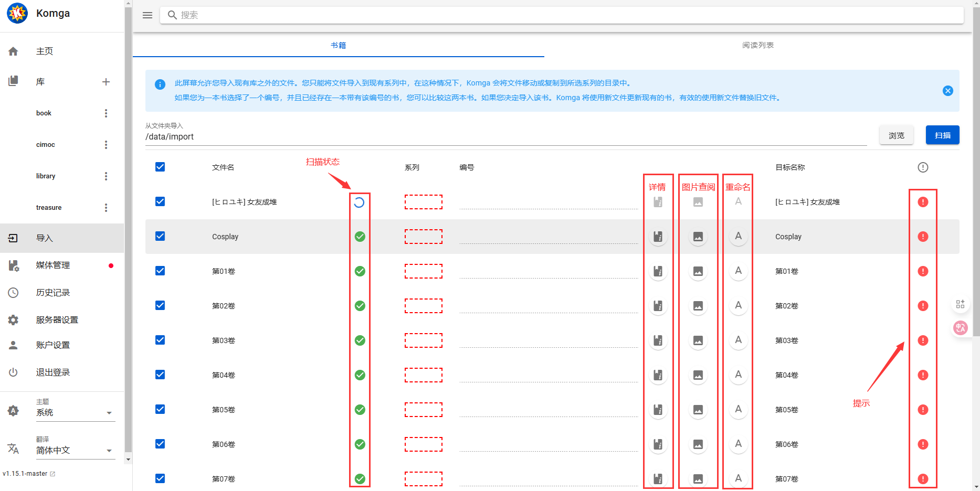Open details icon for Cosplay row
This screenshot has height=491, width=980.
click(658, 237)
